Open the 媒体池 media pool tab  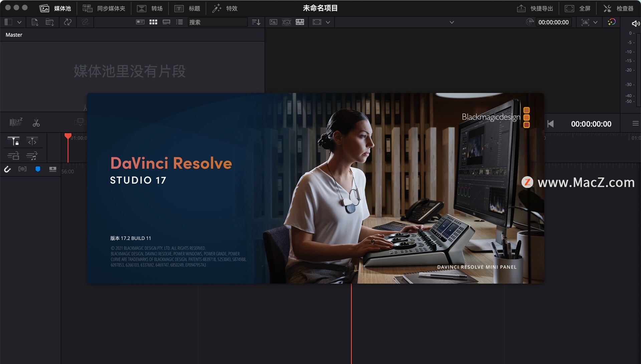point(55,8)
